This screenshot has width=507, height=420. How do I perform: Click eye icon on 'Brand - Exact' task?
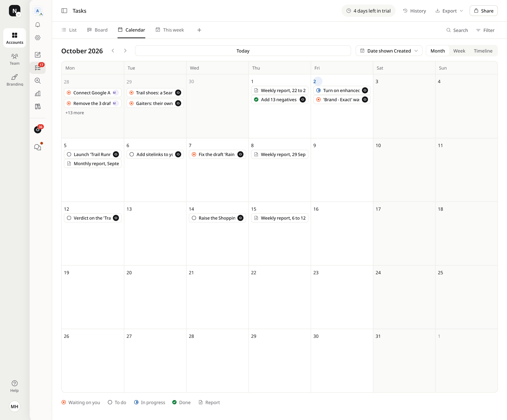(x=365, y=99)
